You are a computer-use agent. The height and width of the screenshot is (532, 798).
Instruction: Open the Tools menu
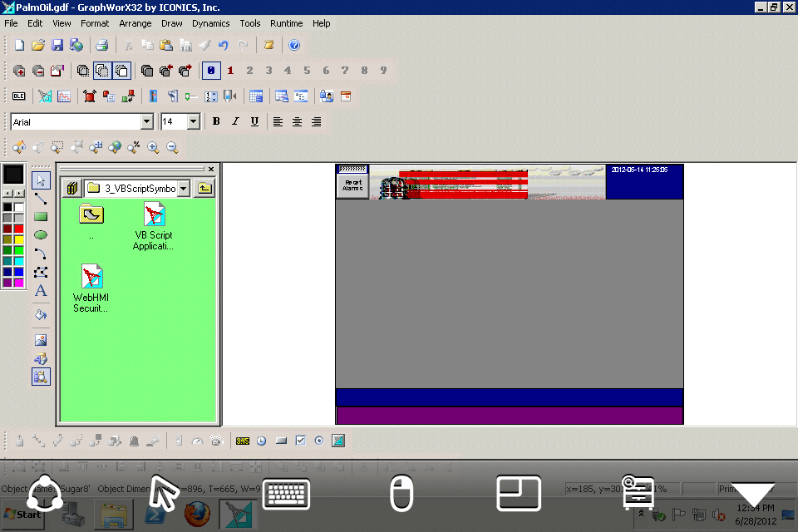click(x=250, y=23)
